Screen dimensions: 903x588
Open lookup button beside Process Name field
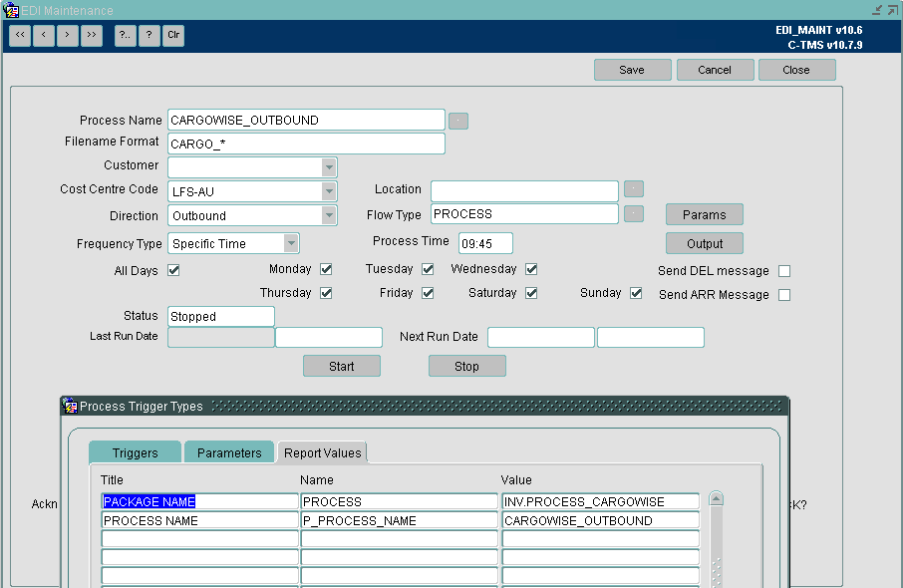pyautogui.click(x=458, y=121)
